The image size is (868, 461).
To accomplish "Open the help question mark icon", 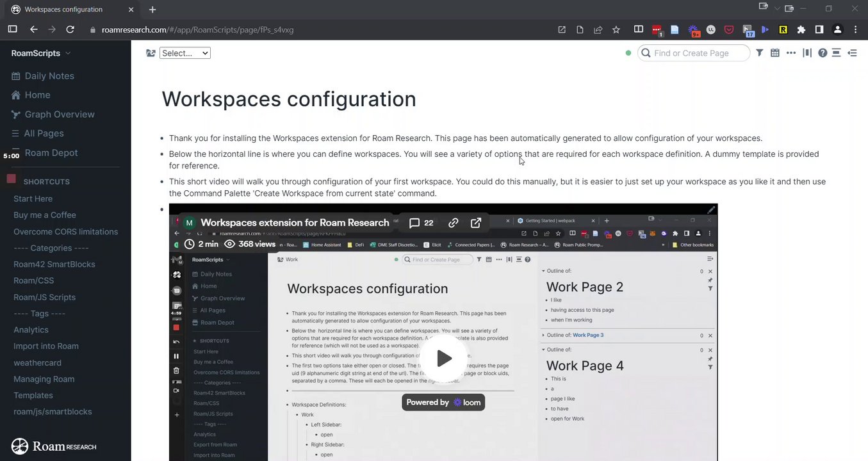I will click(x=823, y=53).
